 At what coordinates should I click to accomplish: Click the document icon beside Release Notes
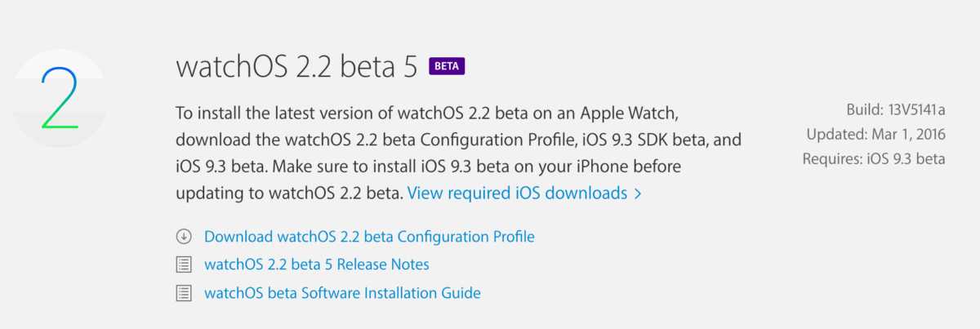[x=184, y=265]
